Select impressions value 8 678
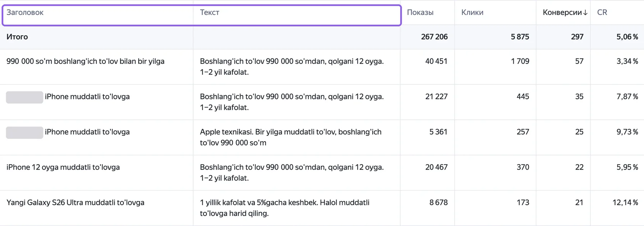The width and height of the screenshot is (644, 226). tap(439, 203)
